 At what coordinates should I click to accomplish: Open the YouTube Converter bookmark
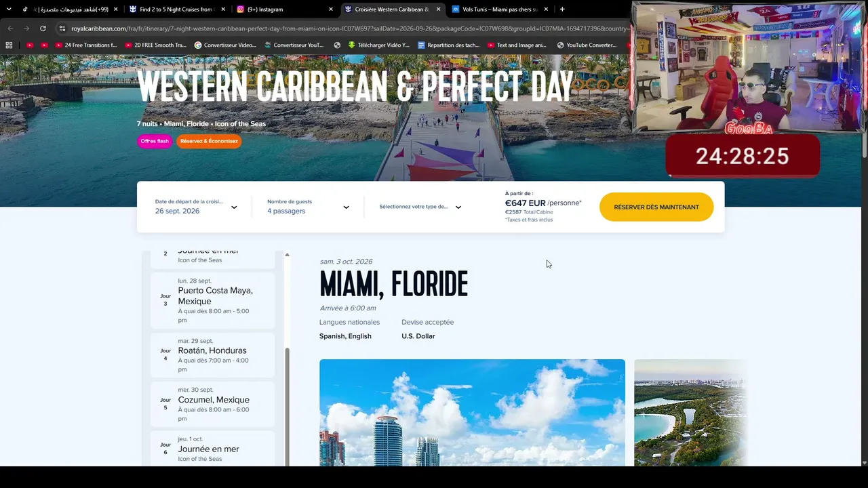coord(587,45)
